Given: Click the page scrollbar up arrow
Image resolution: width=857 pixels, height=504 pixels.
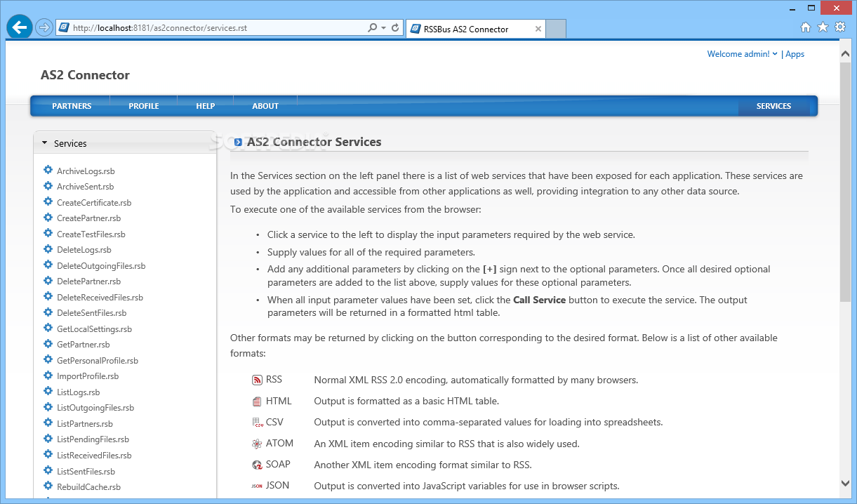Looking at the screenshot, I should [x=845, y=54].
